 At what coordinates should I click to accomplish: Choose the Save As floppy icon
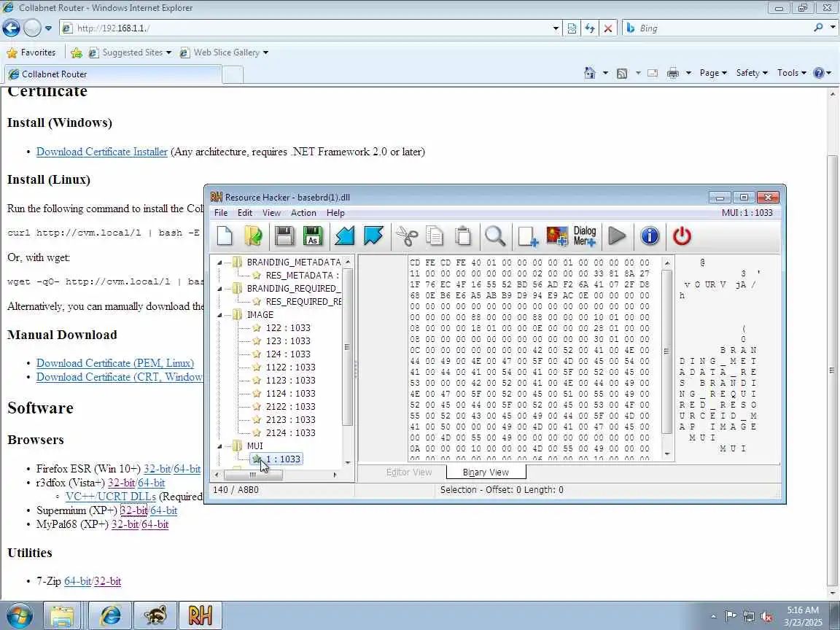pyautogui.click(x=313, y=236)
